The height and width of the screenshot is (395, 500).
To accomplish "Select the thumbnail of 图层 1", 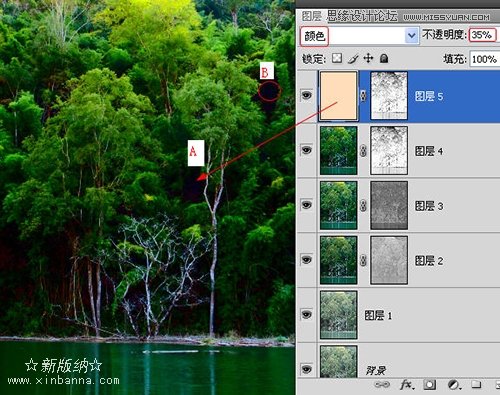I will [x=339, y=315].
